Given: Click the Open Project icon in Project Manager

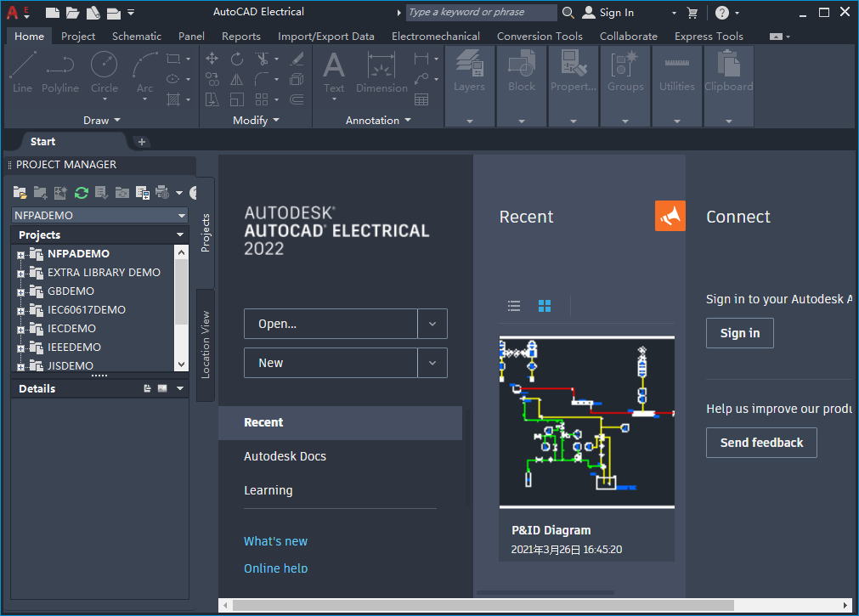Looking at the screenshot, I should 20,192.
